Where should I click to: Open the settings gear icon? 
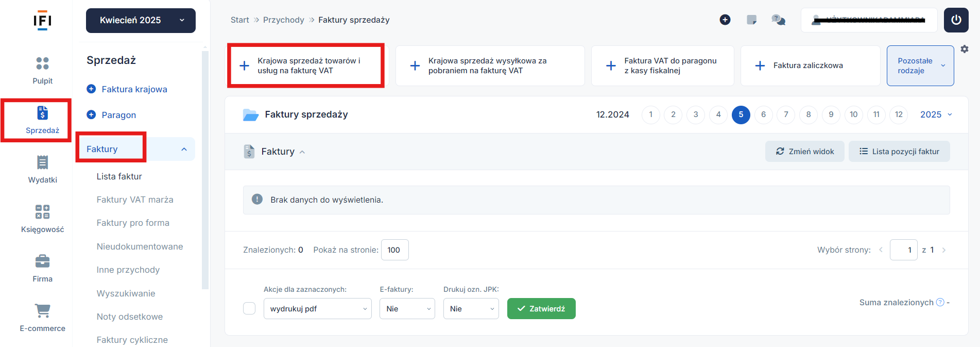[965, 49]
